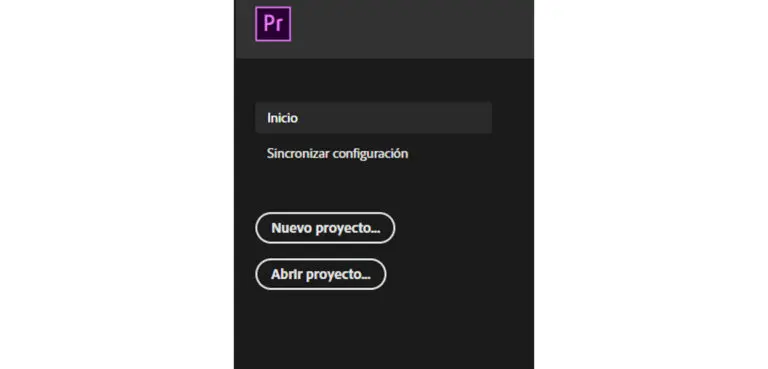Screen dimensions: 768x369
Task: Select the sync settings entry below Inicio
Action: pos(337,153)
